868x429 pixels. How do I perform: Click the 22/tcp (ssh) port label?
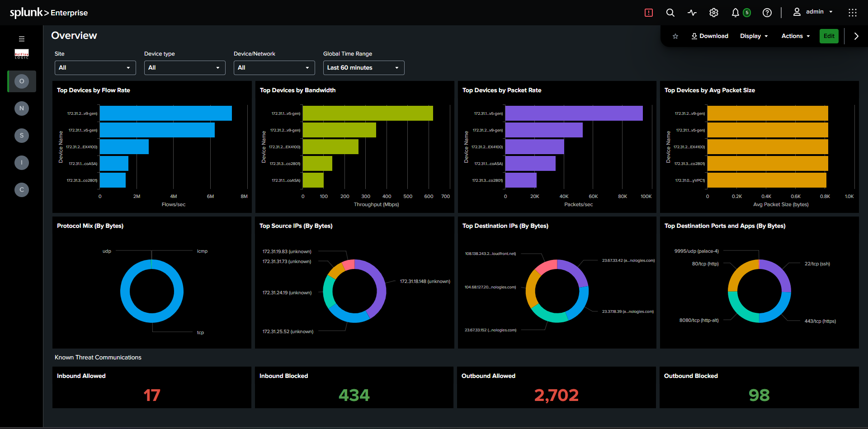817,264
